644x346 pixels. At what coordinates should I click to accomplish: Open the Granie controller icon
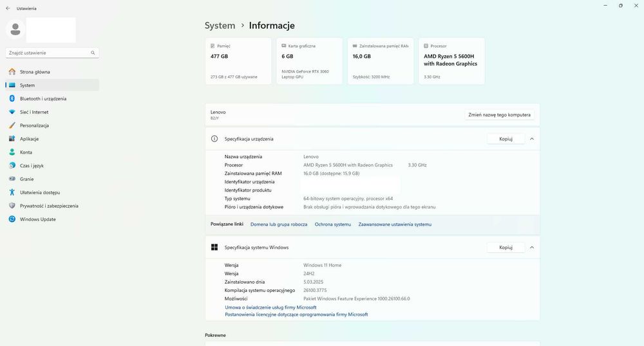point(12,179)
